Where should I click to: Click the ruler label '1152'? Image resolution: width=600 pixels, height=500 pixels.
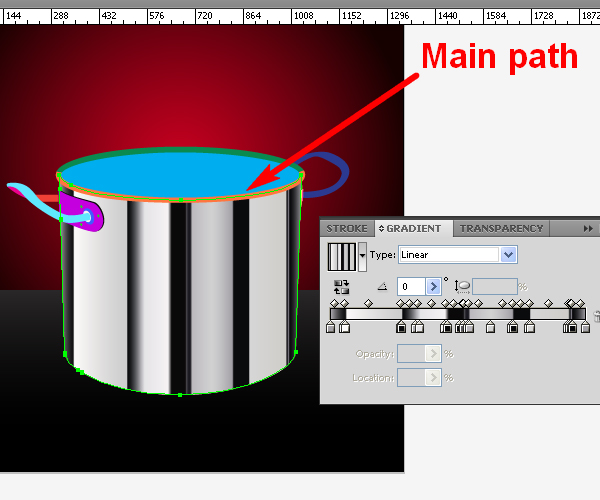pos(352,16)
